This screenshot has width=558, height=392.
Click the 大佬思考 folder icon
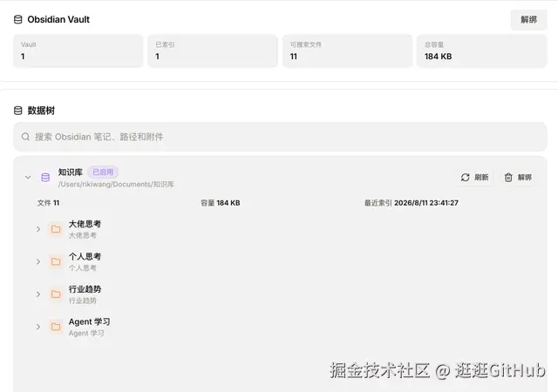click(56, 229)
